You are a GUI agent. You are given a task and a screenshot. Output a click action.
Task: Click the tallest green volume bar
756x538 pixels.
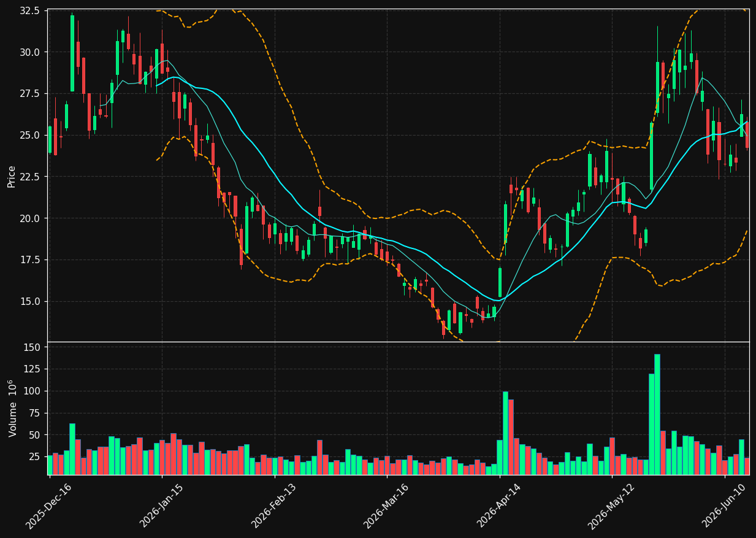657,414
